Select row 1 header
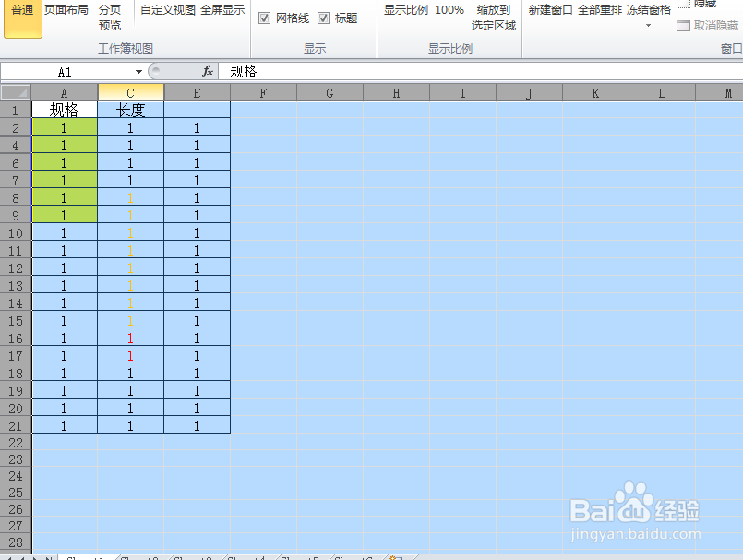743x560 pixels. click(16, 110)
